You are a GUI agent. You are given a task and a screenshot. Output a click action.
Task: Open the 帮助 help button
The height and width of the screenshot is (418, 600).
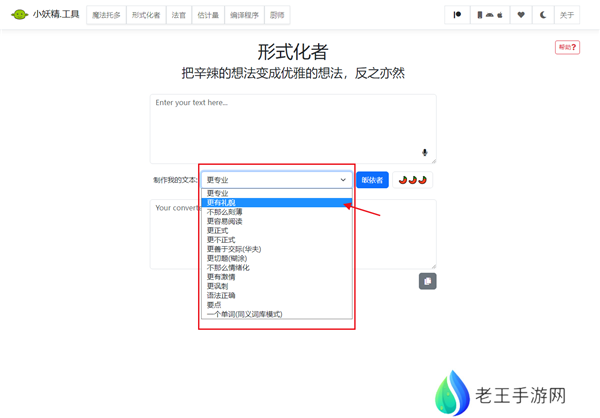click(567, 47)
